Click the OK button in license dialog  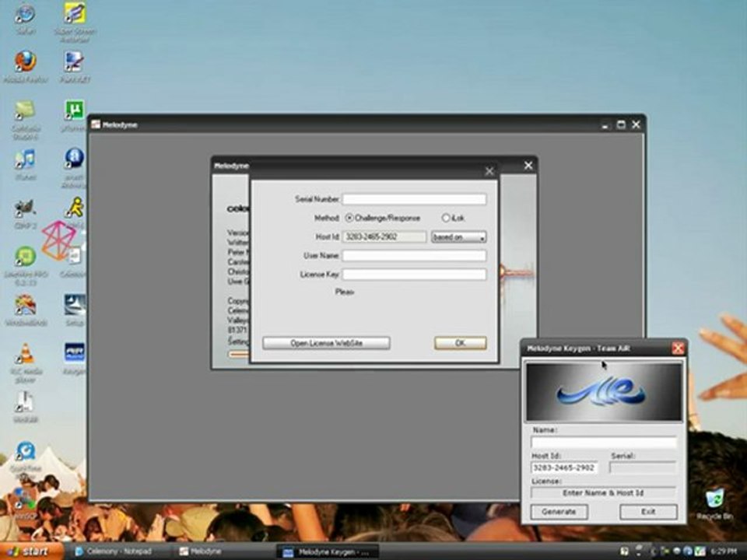(460, 343)
